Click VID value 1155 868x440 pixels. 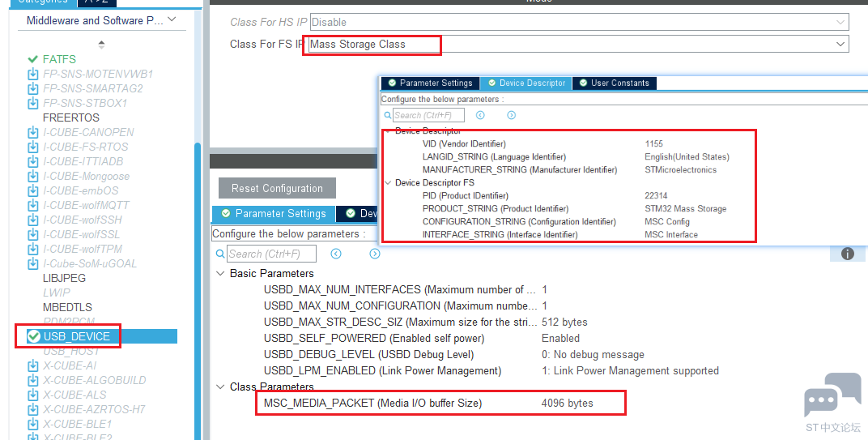point(653,143)
